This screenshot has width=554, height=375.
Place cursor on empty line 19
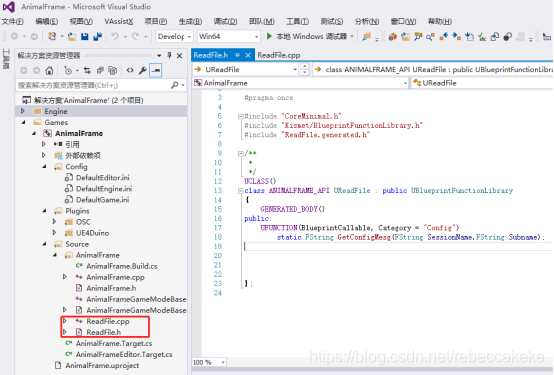pos(398,246)
